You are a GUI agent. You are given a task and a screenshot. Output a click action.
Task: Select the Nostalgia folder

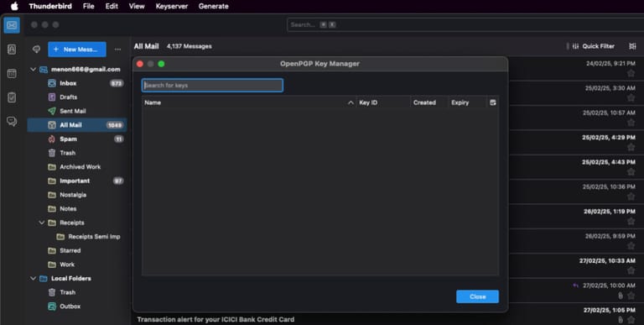[x=77, y=195]
